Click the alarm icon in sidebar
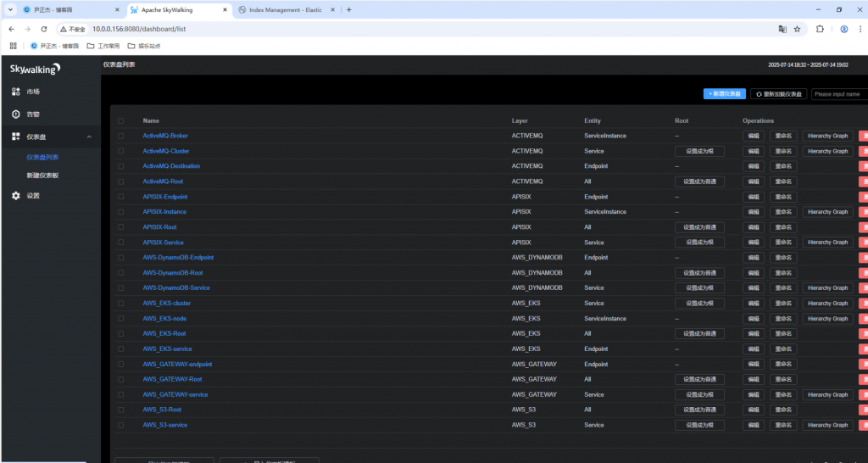The image size is (868, 463). (15, 114)
